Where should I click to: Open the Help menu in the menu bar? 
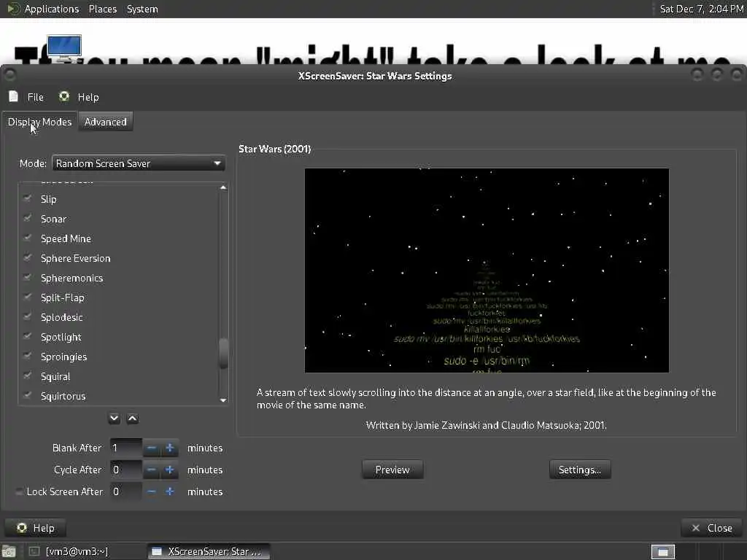tap(79, 97)
